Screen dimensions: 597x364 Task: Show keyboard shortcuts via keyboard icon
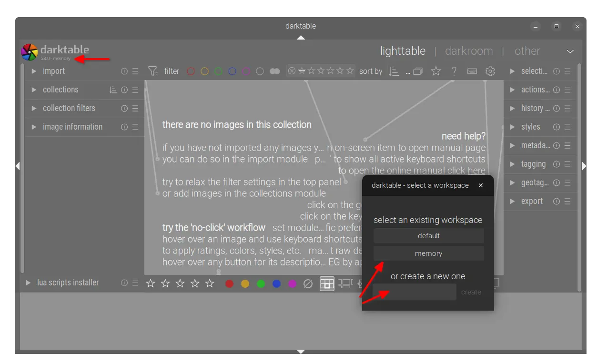pyautogui.click(x=472, y=71)
